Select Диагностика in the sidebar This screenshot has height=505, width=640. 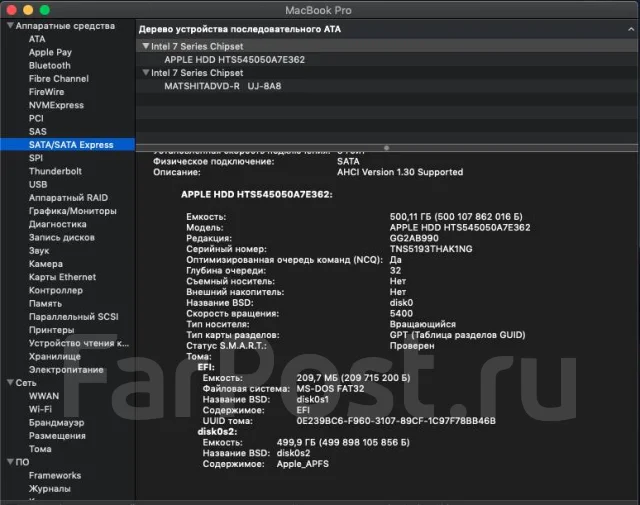[58, 224]
